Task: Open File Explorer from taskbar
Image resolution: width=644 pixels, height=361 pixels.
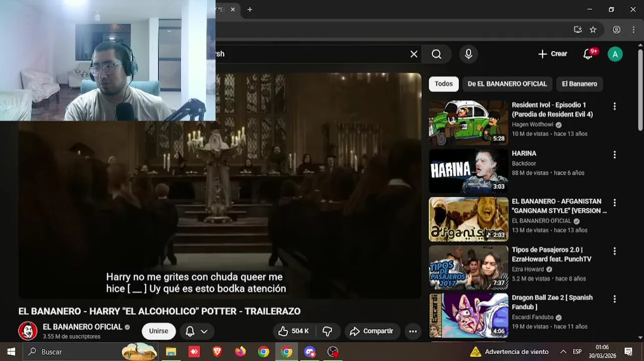Action: point(171,351)
